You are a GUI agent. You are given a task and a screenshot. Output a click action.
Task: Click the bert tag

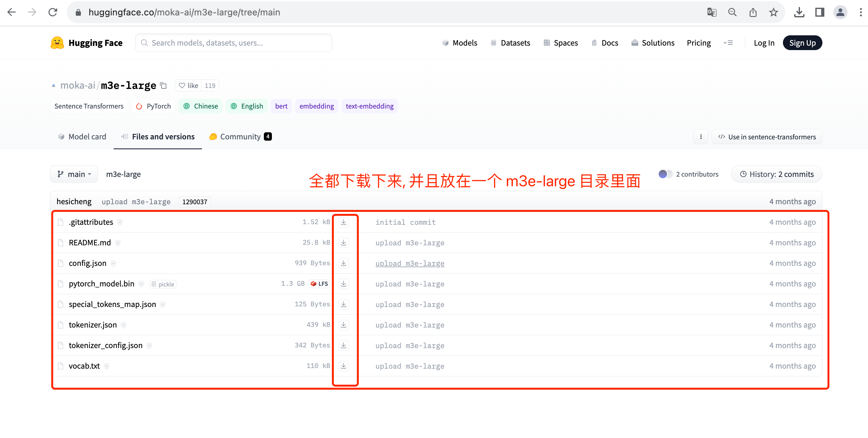tap(281, 106)
